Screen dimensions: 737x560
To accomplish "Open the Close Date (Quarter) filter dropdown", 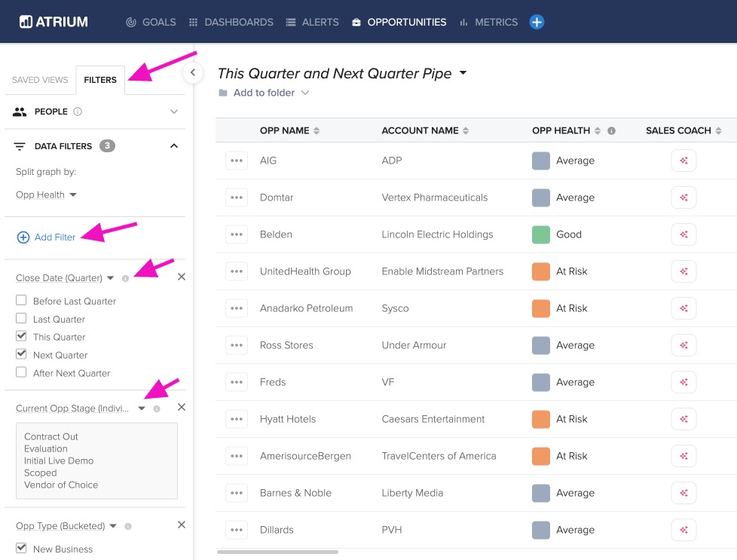I will point(65,278).
